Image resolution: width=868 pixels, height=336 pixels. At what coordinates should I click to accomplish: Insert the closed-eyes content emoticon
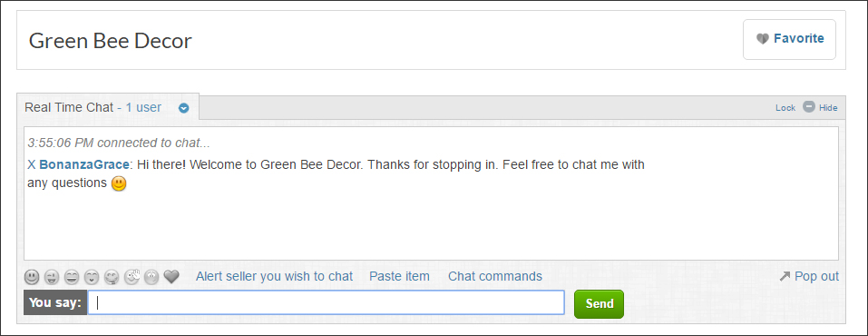click(x=92, y=276)
